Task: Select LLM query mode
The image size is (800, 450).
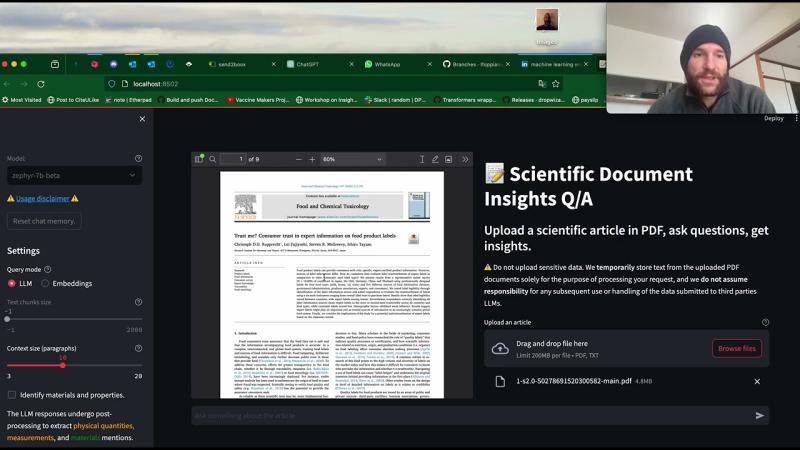Action: click(20, 283)
